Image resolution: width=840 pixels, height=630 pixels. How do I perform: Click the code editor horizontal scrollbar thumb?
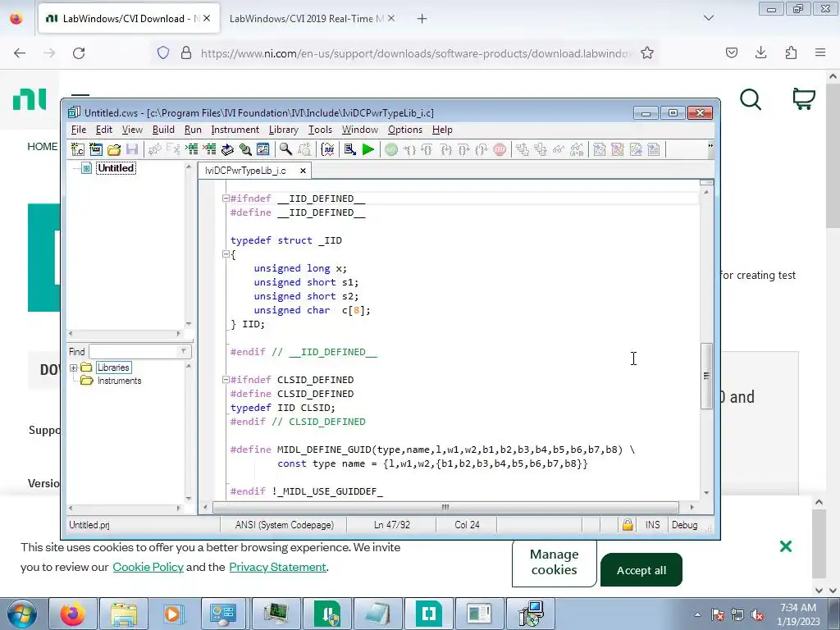coord(445,507)
